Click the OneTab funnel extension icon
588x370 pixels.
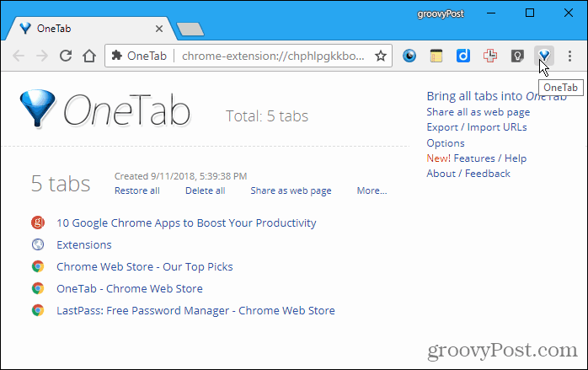544,56
